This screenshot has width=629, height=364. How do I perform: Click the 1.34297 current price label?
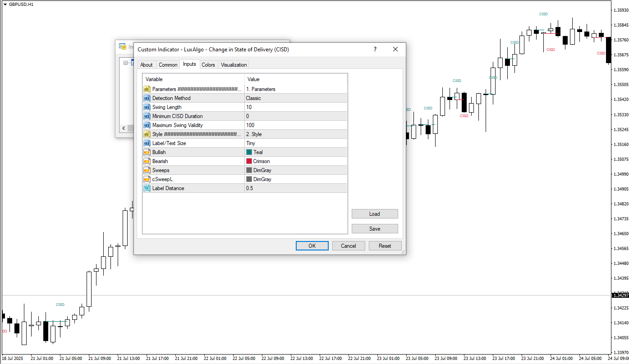coord(620,296)
